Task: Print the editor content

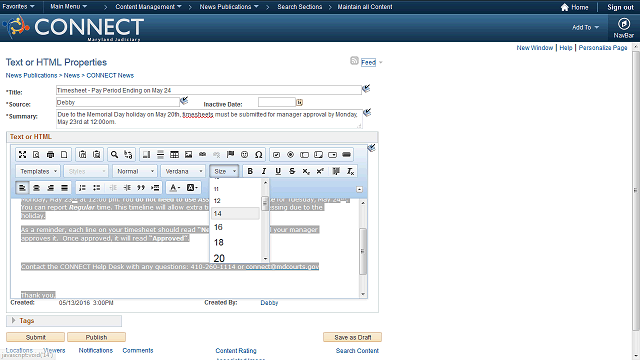Action: tap(50, 155)
